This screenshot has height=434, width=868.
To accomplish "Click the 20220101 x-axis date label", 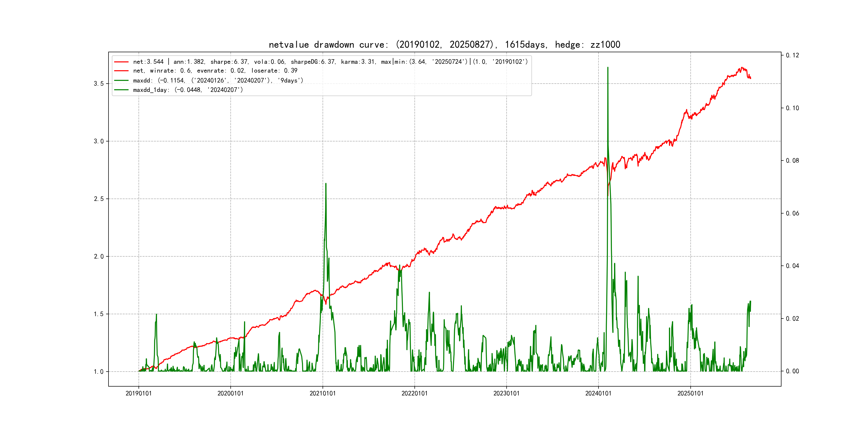I will (414, 394).
